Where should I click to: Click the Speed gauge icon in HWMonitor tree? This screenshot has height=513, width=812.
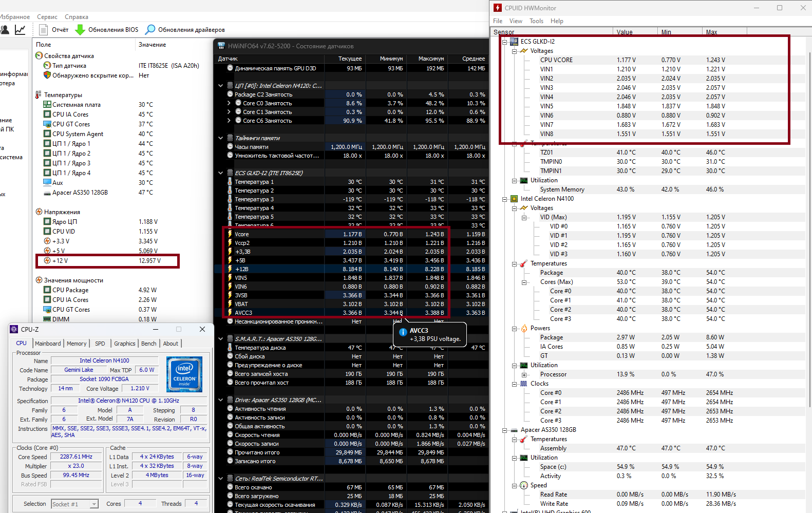tap(524, 485)
